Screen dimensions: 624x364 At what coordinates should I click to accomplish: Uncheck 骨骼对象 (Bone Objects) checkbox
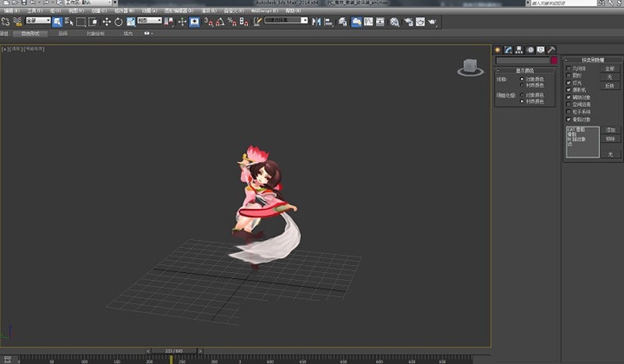[x=569, y=119]
